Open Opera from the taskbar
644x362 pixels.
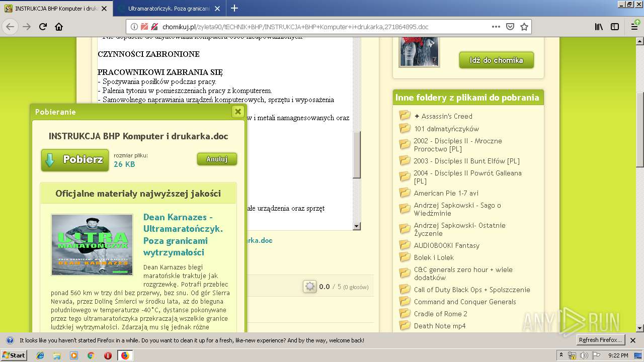(x=108, y=355)
